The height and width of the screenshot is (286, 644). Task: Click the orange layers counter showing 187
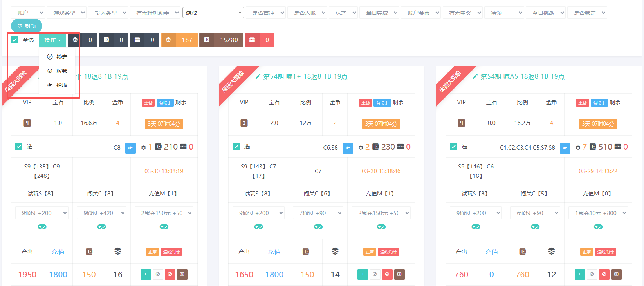179,40
